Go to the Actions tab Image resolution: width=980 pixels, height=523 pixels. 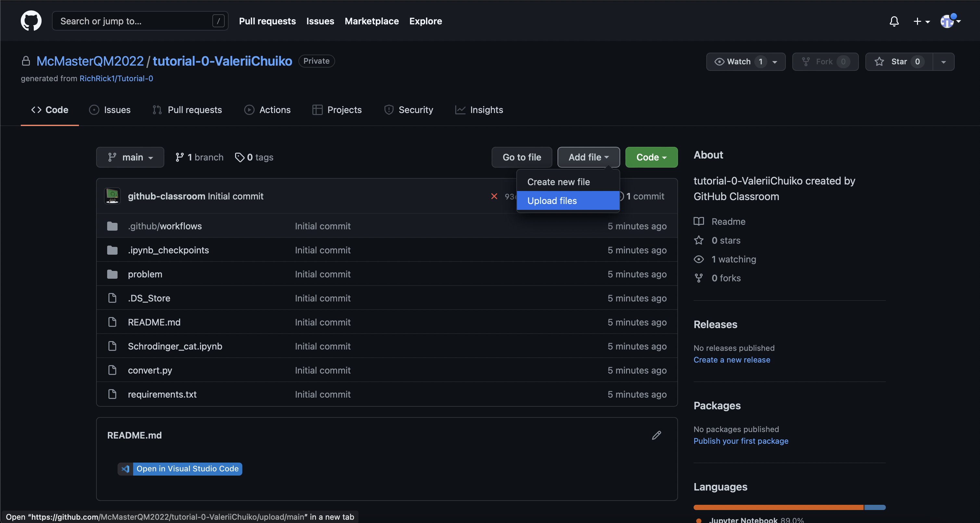(268, 109)
